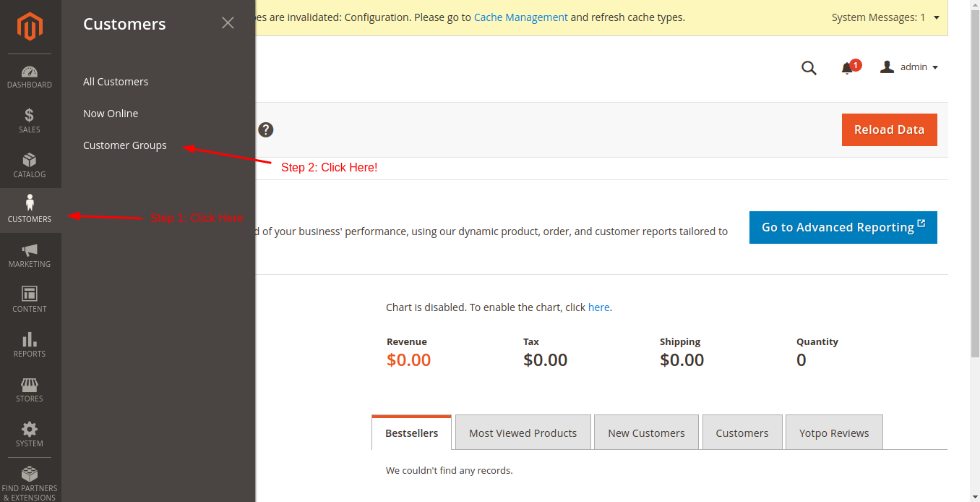980x502 pixels.
Task: Open the Cache Management link
Action: pos(521,17)
